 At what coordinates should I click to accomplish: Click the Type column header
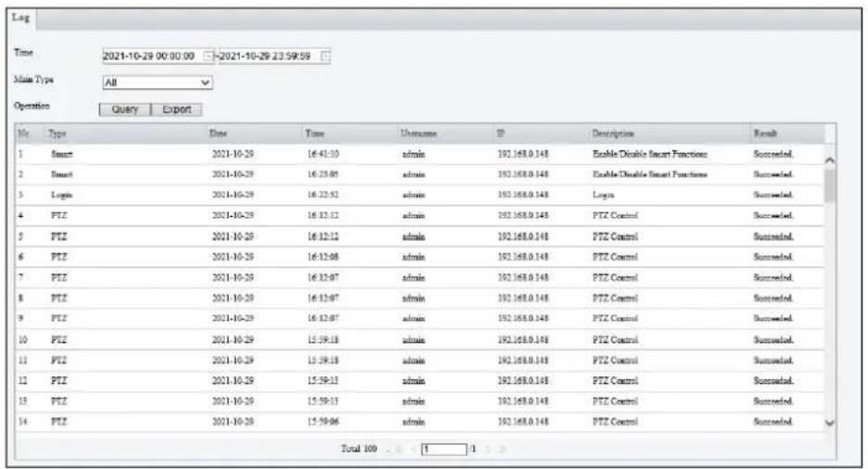[x=57, y=133]
